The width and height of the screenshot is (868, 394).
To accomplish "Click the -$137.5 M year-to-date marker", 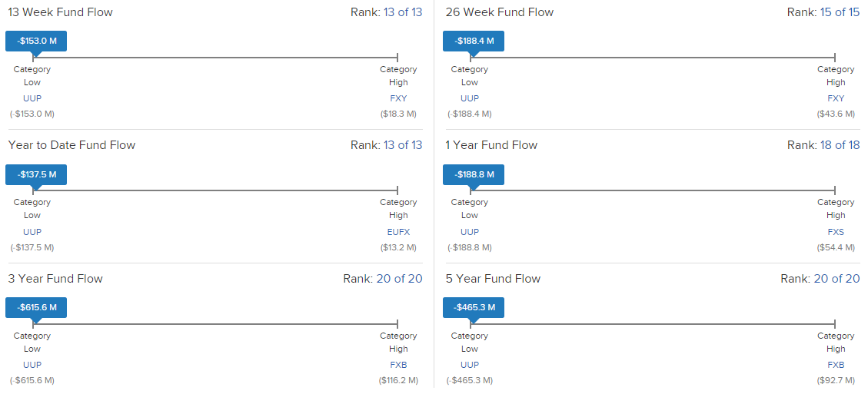I will click(x=36, y=174).
